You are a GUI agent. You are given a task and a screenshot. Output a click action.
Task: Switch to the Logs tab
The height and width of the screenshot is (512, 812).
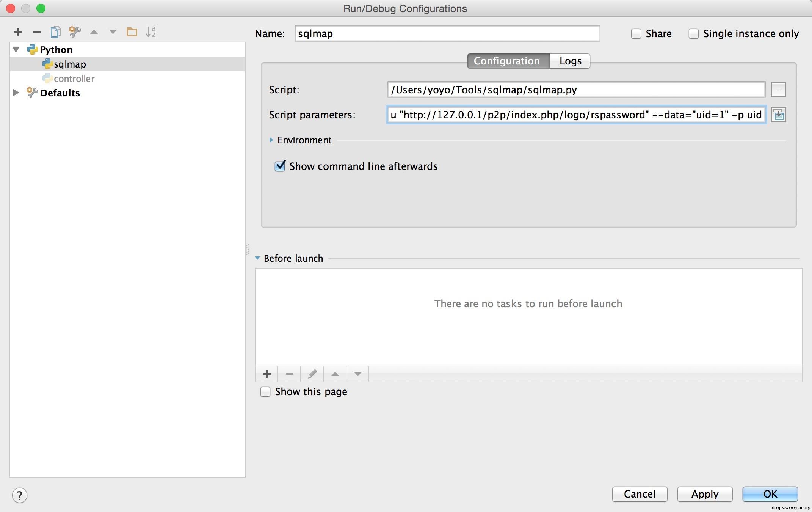[570, 61]
